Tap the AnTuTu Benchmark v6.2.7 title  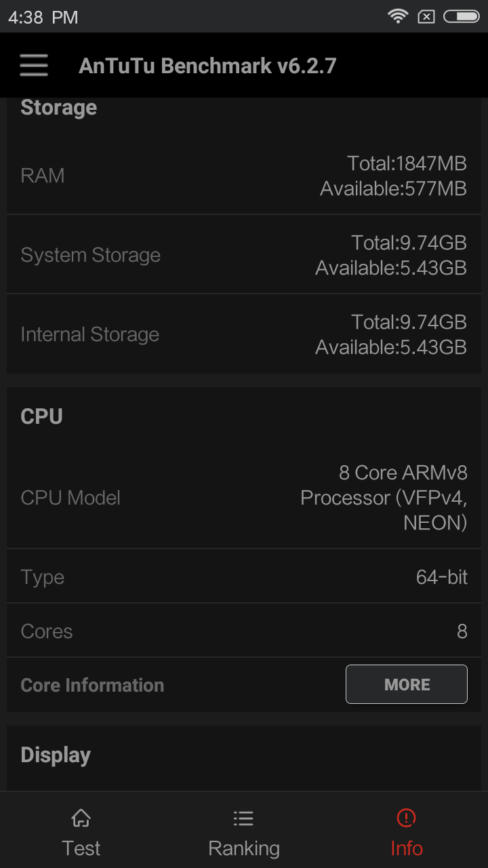(207, 66)
